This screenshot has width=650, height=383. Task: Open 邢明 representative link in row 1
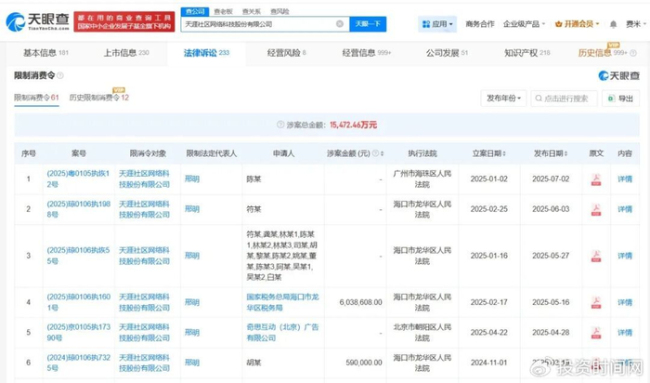[x=192, y=179]
